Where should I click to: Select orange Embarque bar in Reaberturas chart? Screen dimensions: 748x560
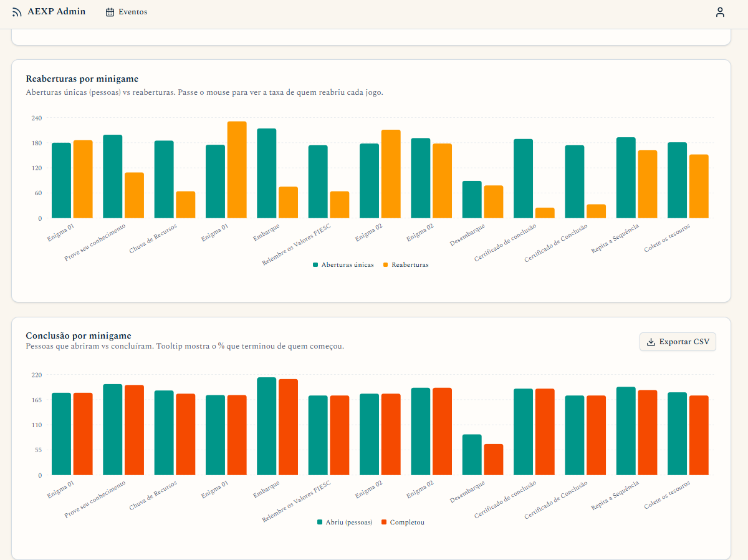288,203
